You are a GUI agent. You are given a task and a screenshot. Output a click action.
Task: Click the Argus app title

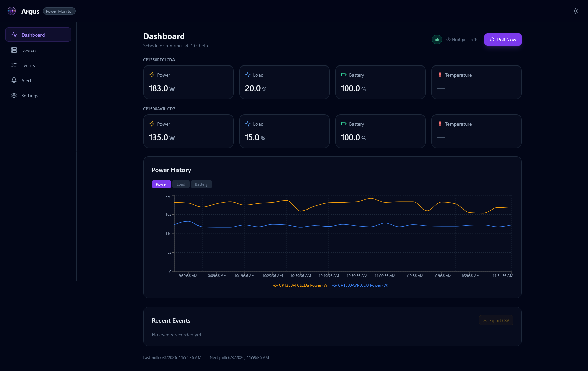coord(31,11)
